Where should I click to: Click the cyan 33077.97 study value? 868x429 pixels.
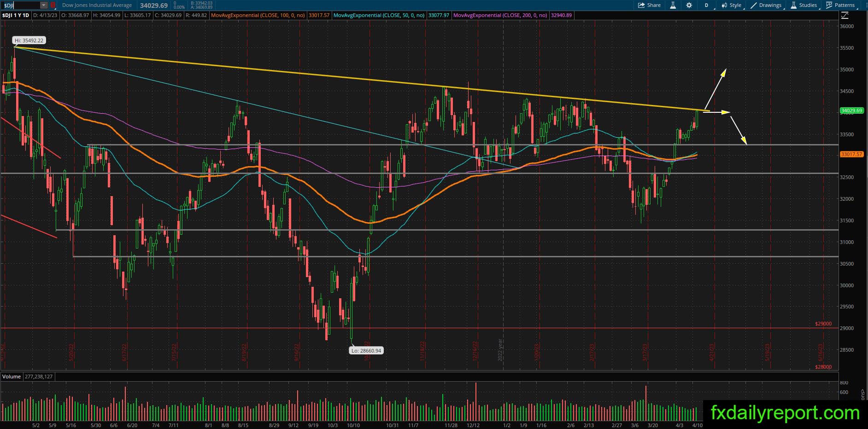(x=439, y=15)
